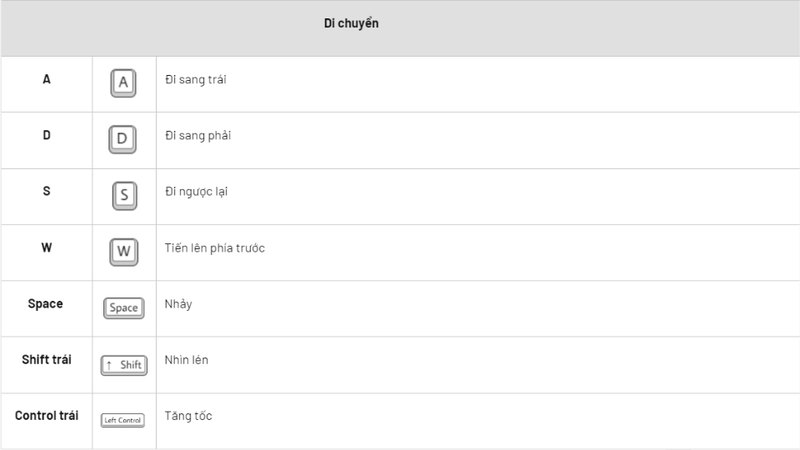Click the S key icon
This screenshot has height=450, width=800.
tap(123, 194)
